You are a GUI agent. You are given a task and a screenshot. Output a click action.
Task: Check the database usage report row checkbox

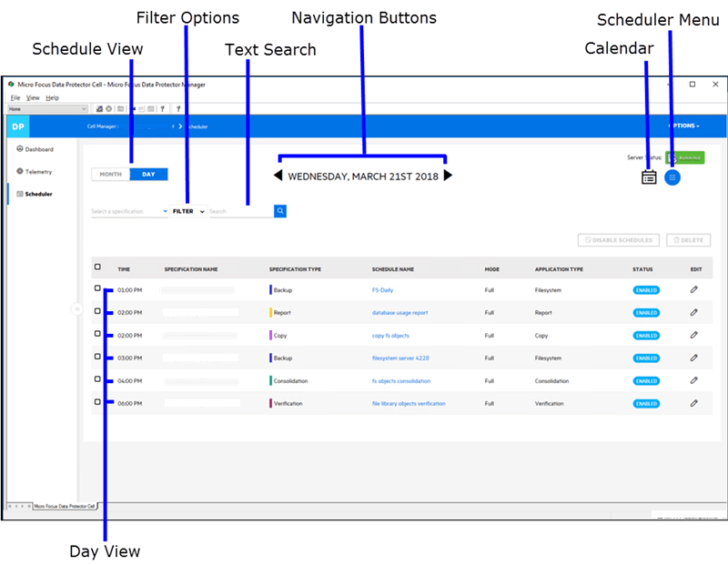point(97,311)
